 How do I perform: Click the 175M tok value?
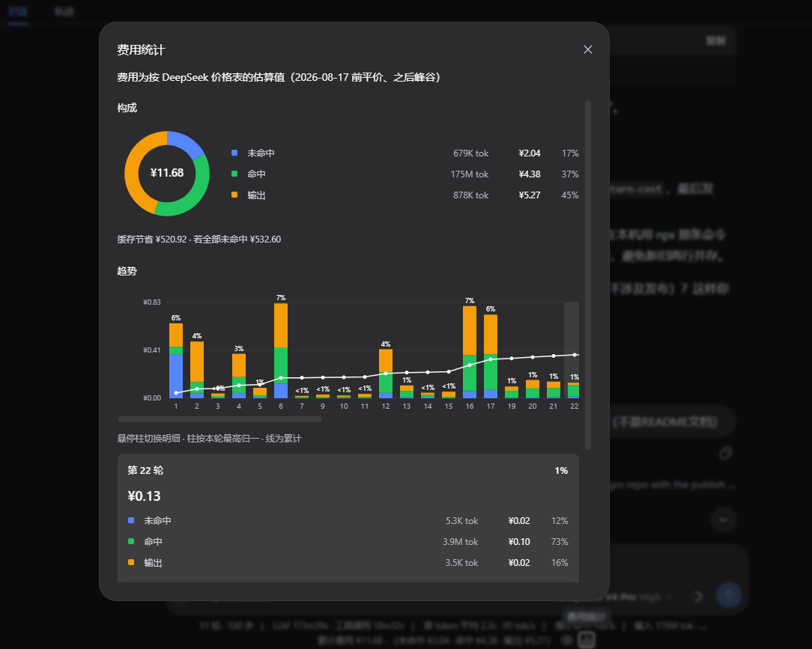point(469,174)
